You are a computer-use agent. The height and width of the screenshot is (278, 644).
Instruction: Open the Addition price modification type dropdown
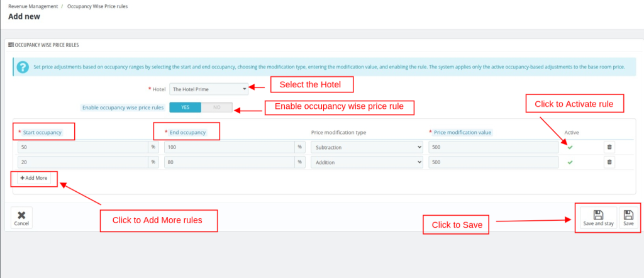pos(367,162)
